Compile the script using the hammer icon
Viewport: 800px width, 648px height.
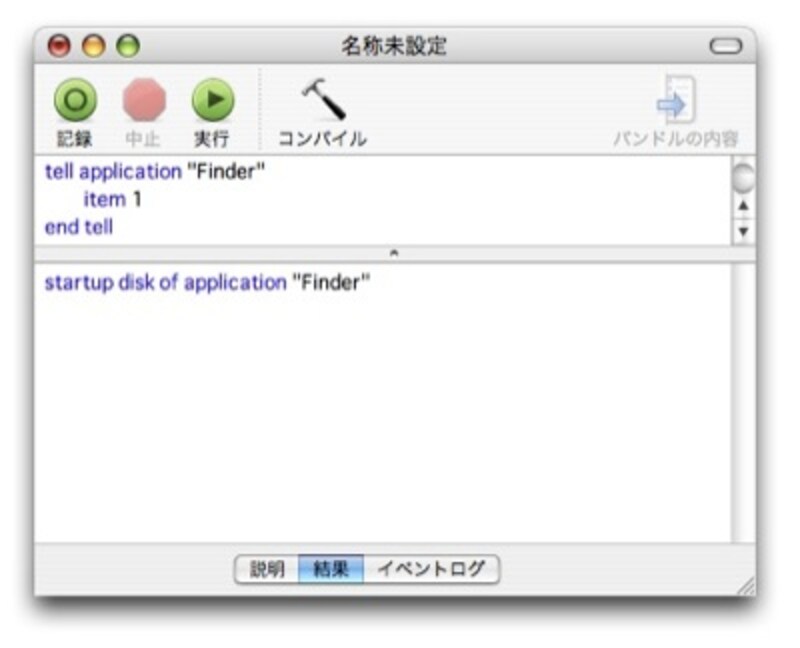pyautogui.click(x=321, y=101)
